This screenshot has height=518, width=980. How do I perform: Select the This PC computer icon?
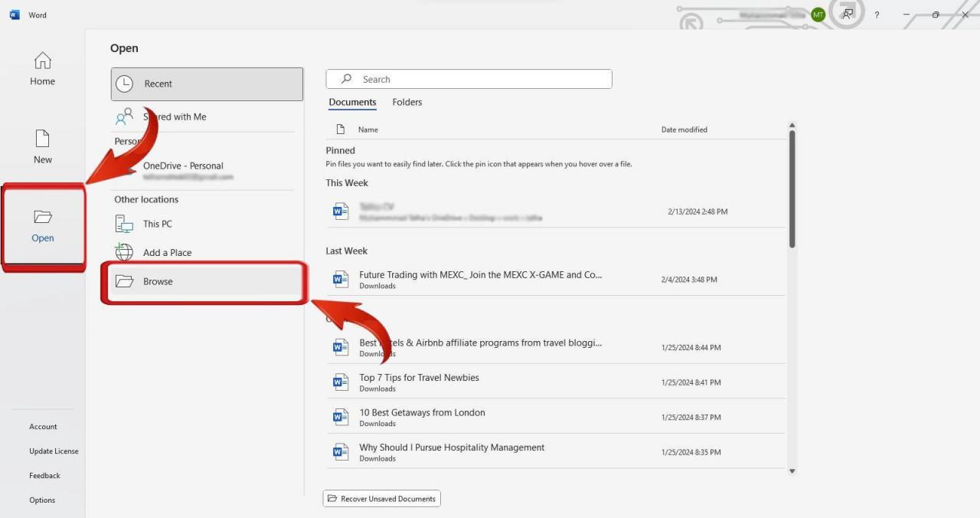coord(124,224)
